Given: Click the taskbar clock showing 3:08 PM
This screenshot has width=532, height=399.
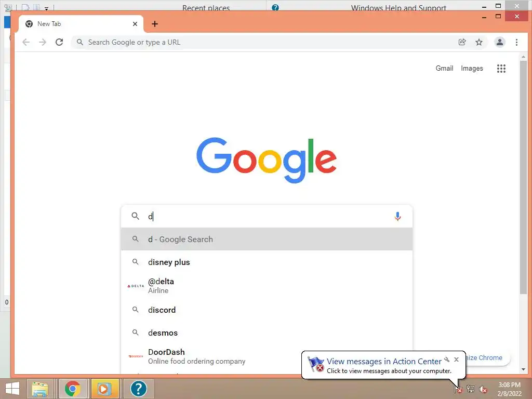Looking at the screenshot, I should point(509,389).
